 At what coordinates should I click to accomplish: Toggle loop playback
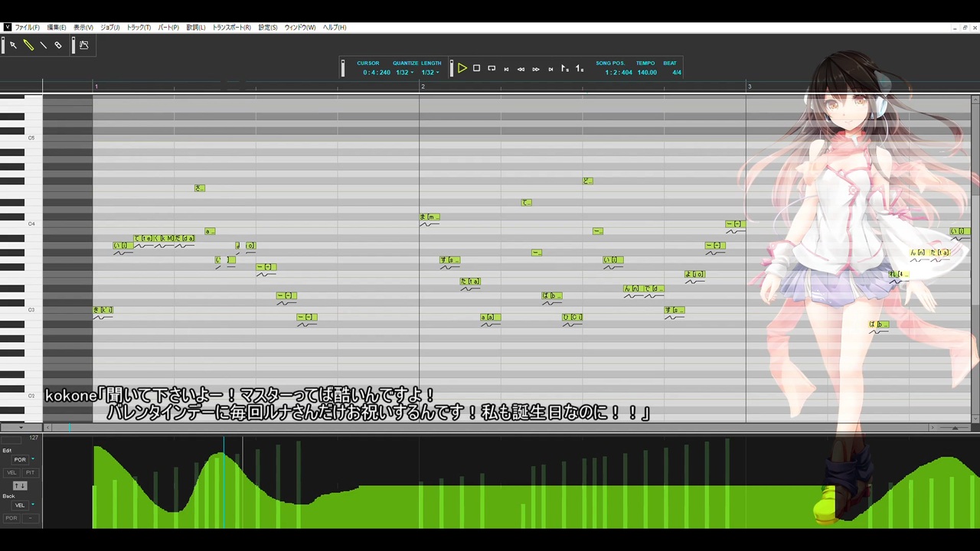(x=492, y=69)
